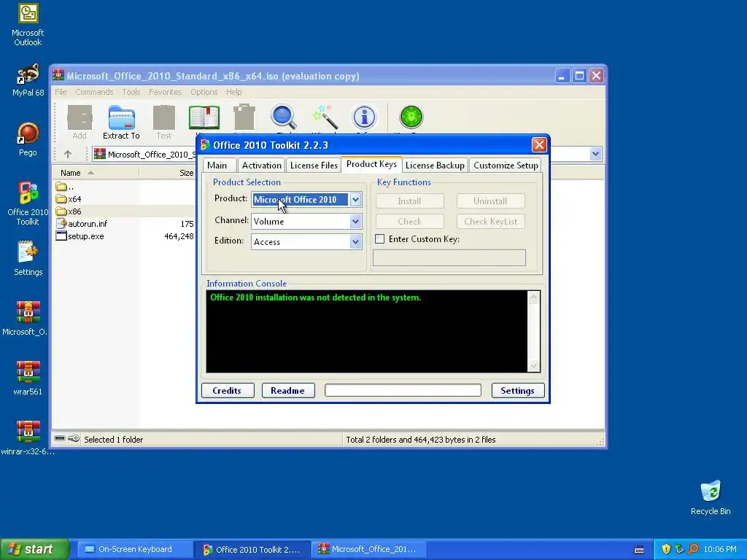This screenshot has width=747, height=560.
Task: Click the Check key button
Action: pos(410,222)
